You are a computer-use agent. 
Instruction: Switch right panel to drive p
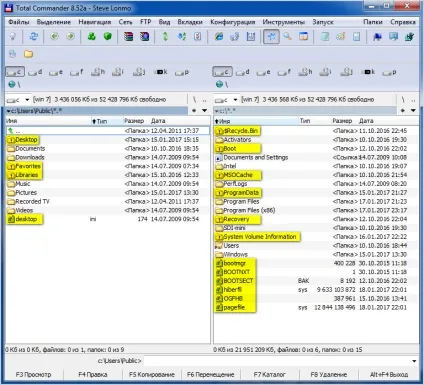(389, 72)
